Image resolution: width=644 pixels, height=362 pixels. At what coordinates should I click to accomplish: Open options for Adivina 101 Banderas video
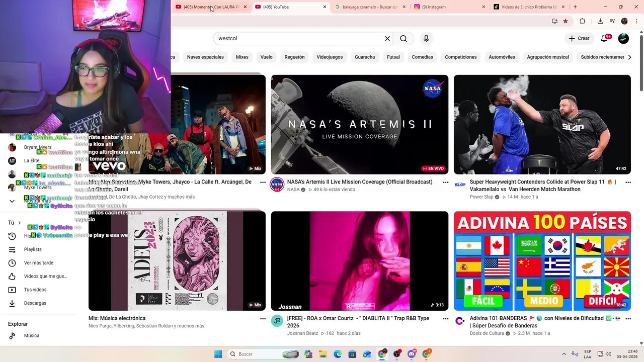628,319
